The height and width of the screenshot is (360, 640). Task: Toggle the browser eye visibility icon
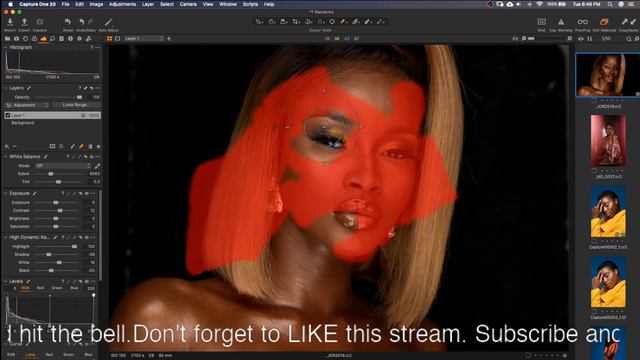pyautogui.click(x=580, y=39)
